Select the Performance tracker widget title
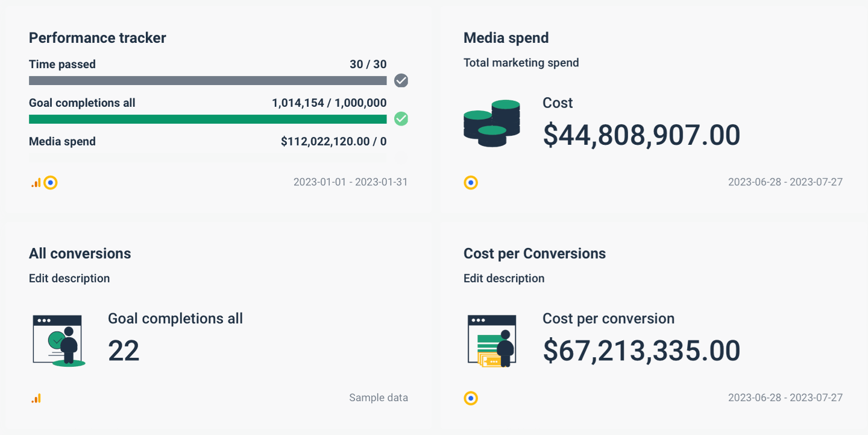 (x=97, y=37)
